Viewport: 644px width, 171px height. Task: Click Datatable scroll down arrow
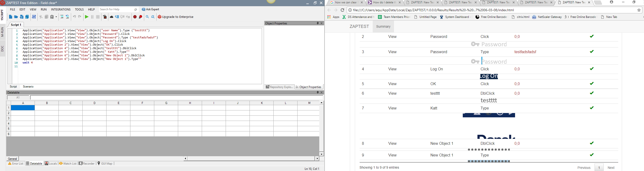(x=321, y=154)
